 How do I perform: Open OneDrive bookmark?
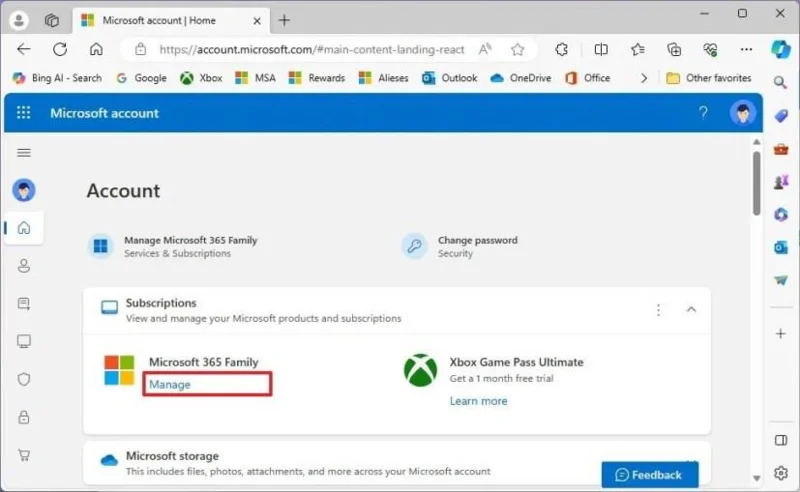(520, 78)
